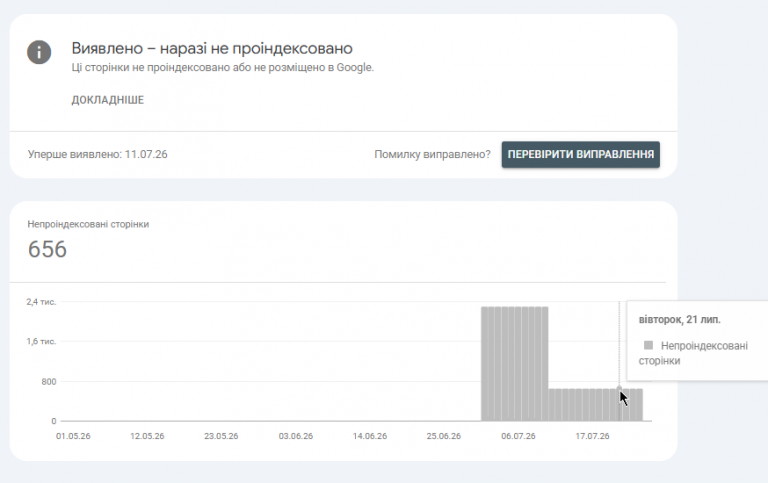
Task: Click the tall chart bar group near 06.07.26
Action: [514, 363]
